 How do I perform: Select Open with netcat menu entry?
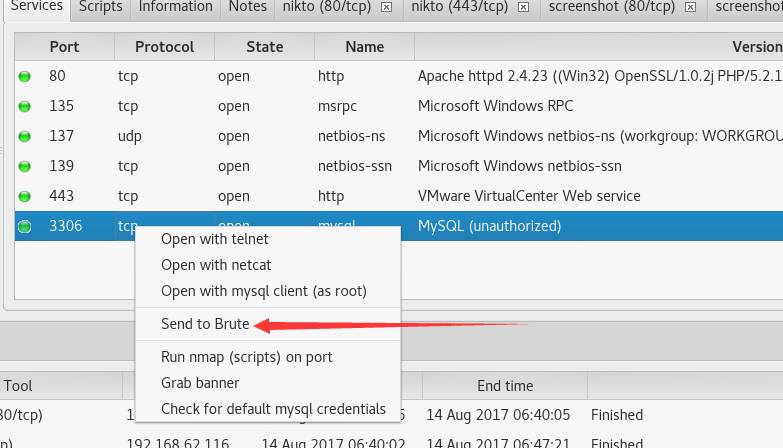pos(216,265)
